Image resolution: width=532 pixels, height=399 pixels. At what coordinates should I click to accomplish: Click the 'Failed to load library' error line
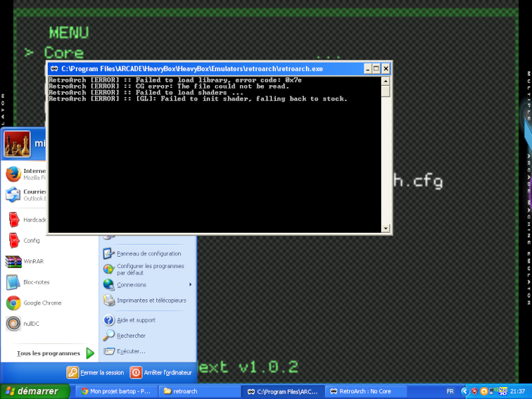175,80
